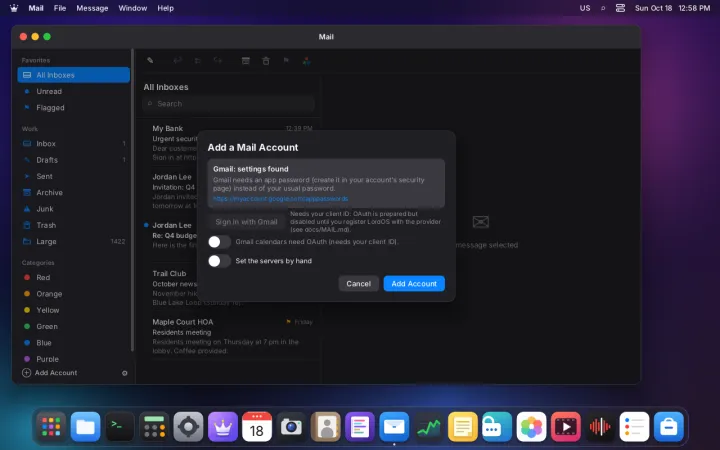Image resolution: width=720 pixels, height=450 pixels.
Task: Click the sidebar vertical scrollbar
Action: 133,200
